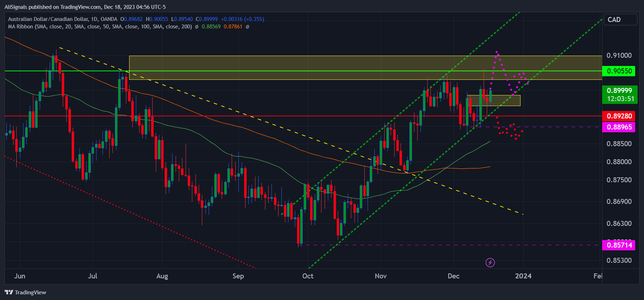The image size is (644, 300).
Task: Click the Jul label on time axis
Action: click(x=93, y=276)
